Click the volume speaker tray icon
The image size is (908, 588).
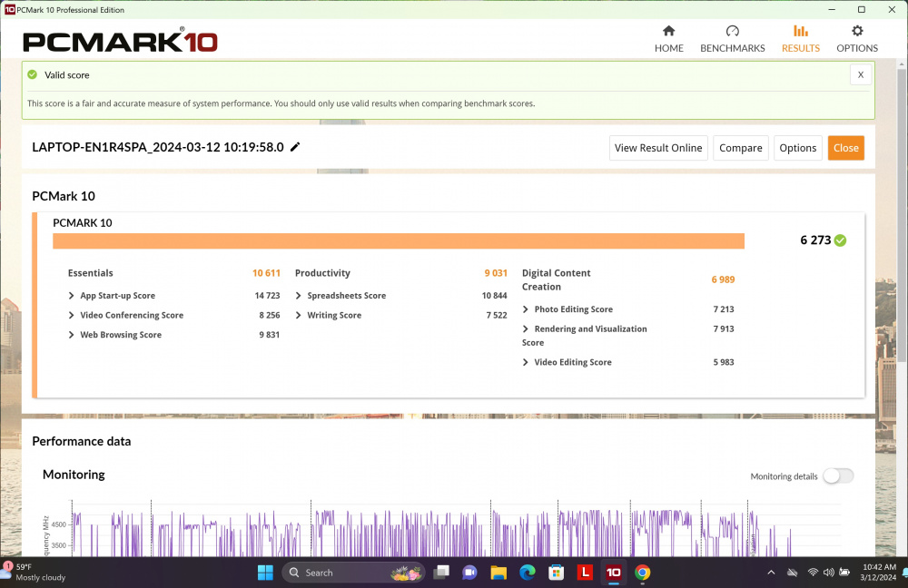tap(829, 573)
